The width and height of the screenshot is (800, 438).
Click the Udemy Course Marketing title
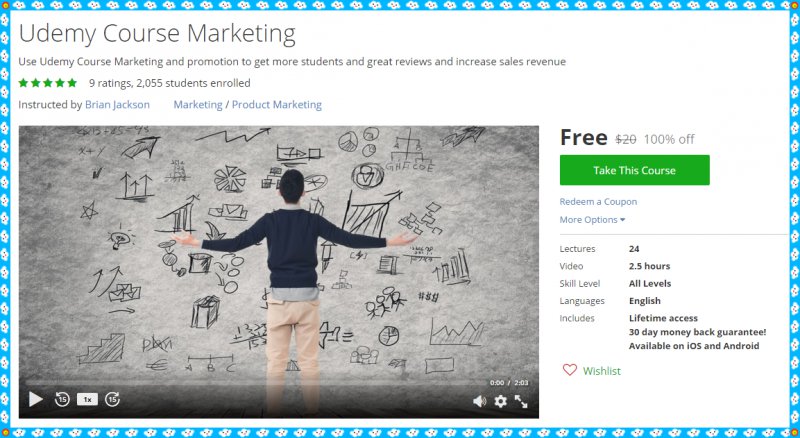157,34
